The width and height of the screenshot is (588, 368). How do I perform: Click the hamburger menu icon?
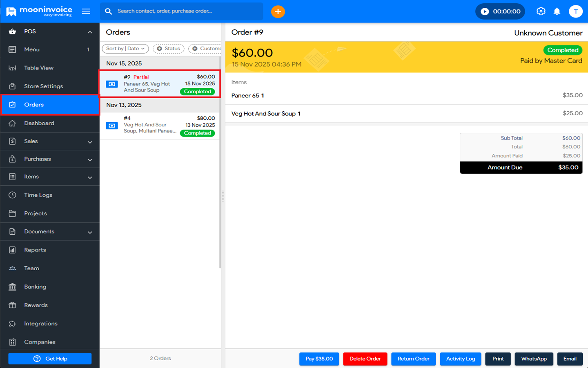(x=86, y=11)
